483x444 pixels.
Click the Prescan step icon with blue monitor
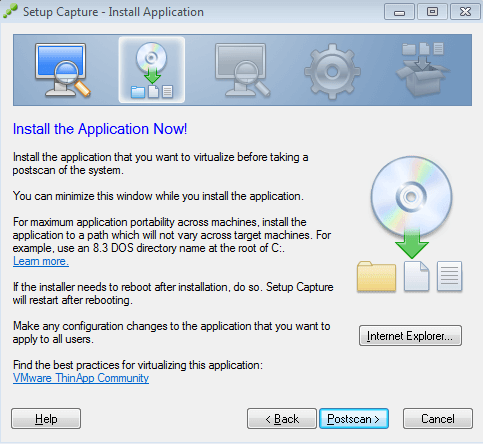tap(62, 70)
